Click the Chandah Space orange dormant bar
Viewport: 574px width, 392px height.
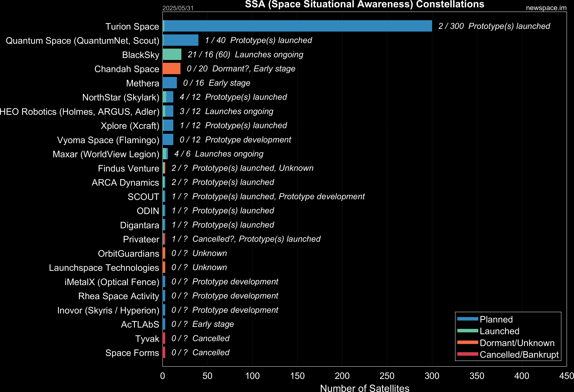tap(171, 68)
